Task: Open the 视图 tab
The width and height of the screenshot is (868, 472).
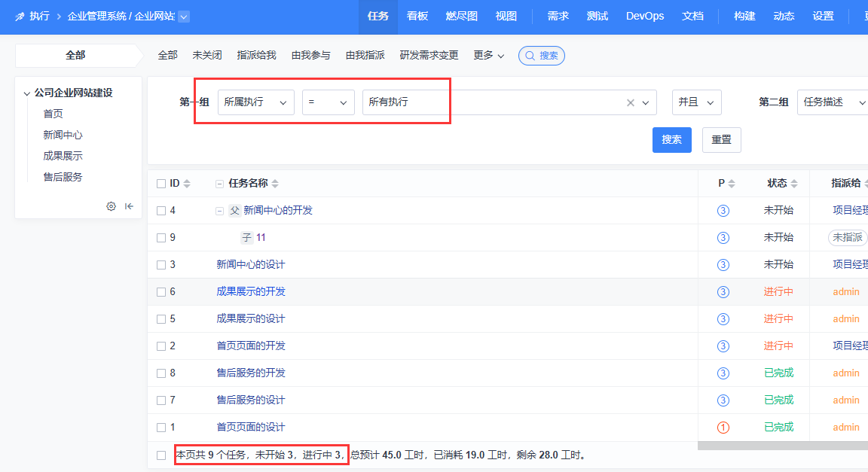Action: coord(506,17)
